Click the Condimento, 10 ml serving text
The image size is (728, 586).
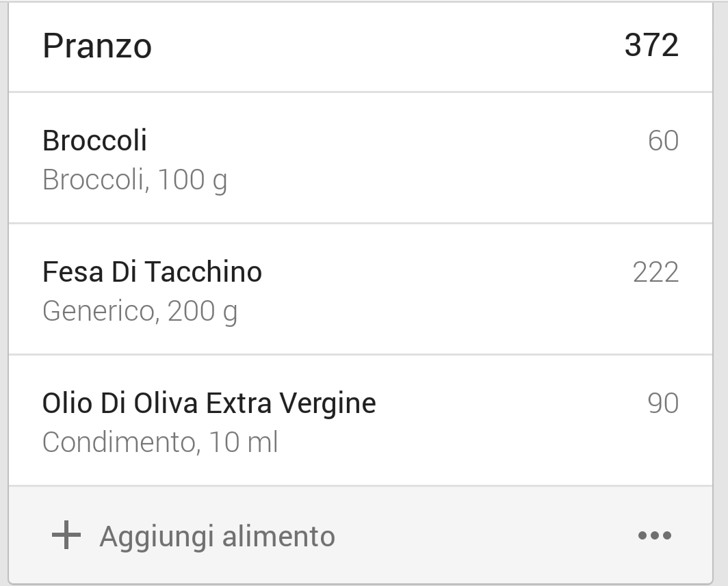160,442
